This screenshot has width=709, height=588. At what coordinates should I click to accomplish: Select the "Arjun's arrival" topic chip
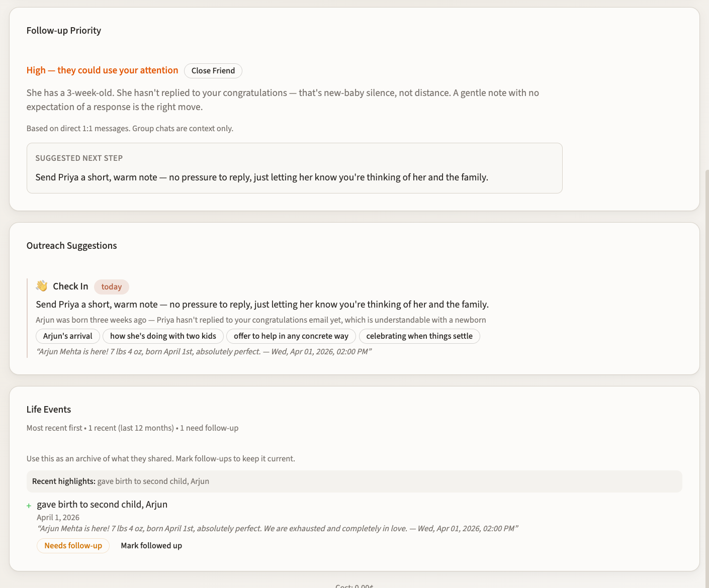67,336
